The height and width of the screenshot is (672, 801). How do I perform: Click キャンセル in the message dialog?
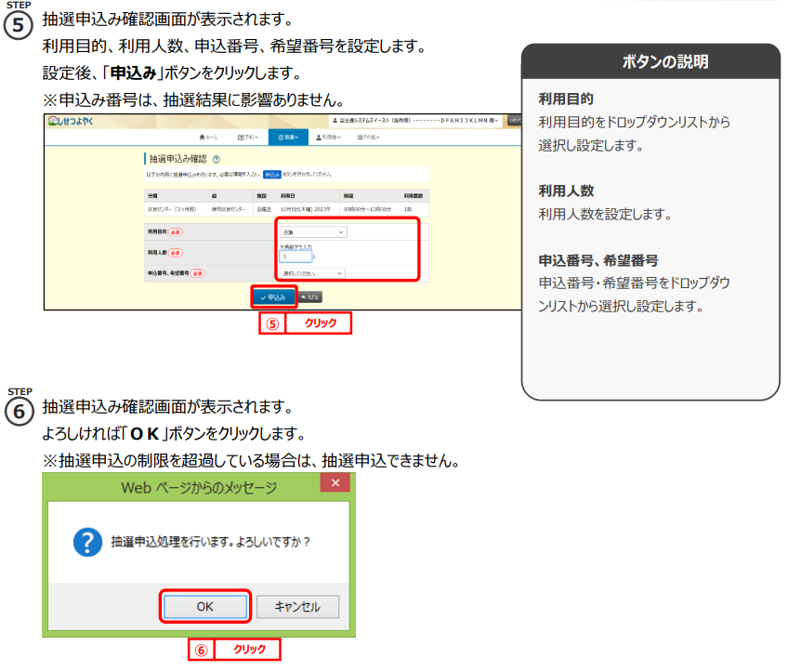pyautogui.click(x=297, y=607)
